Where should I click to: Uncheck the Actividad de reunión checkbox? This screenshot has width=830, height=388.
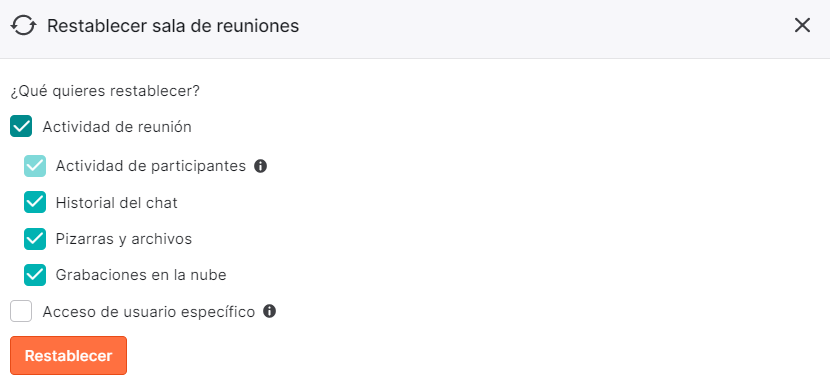pyautogui.click(x=21, y=127)
